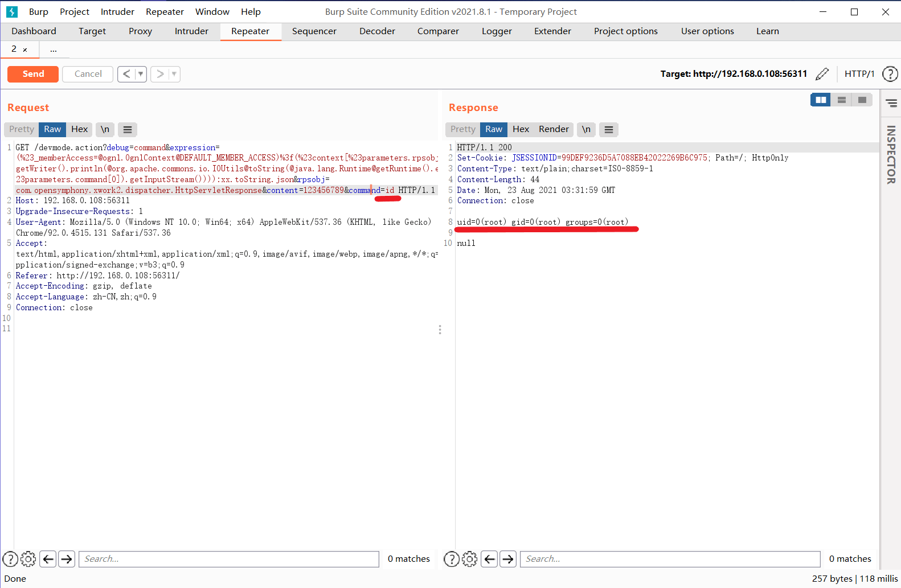
Task: Switch response view to Pretty
Action: click(x=463, y=130)
